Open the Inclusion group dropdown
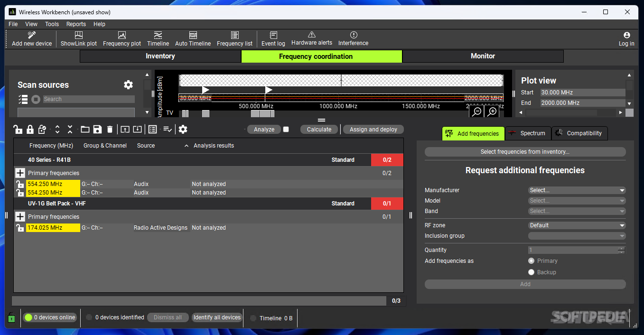Image resolution: width=644 pixels, height=335 pixels. pos(577,236)
